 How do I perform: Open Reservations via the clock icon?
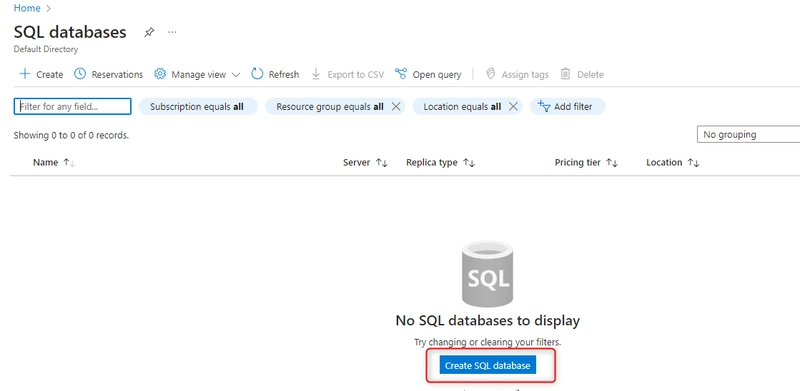pyautogui.click(x=80, y=74)
